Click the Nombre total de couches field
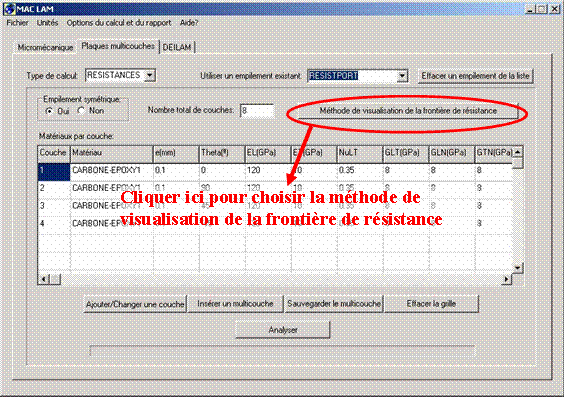The image size is (566, 397). (257, 110)
